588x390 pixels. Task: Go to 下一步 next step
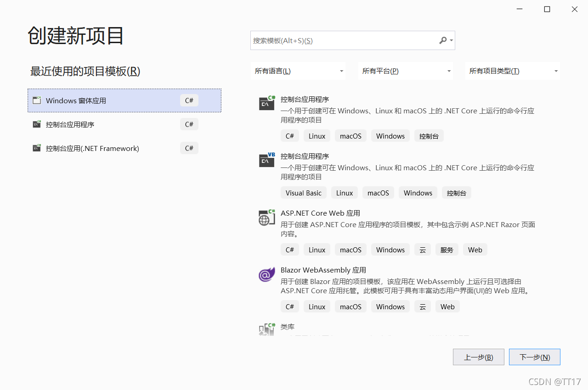(x=535, y=357)
